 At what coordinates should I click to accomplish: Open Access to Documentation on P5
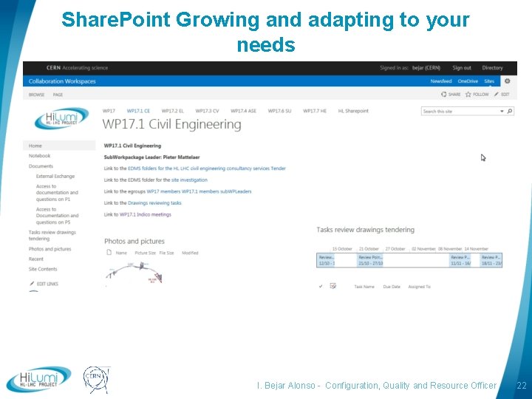tap(57, 216)
